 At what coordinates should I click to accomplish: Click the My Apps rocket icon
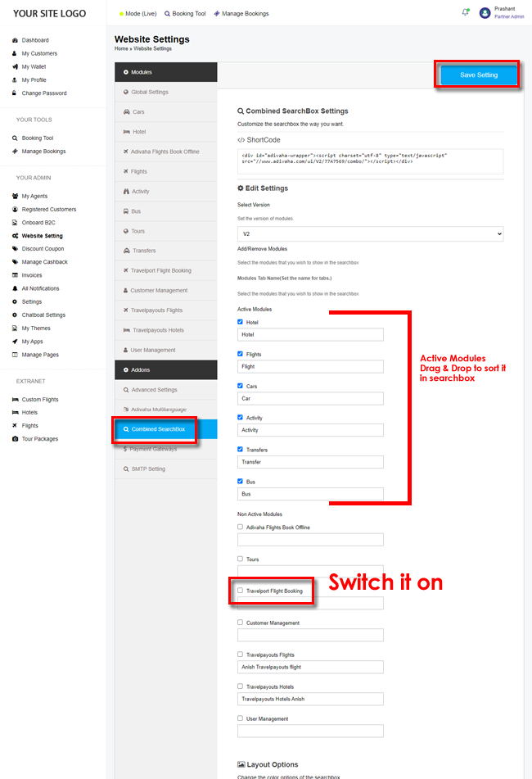15,342
